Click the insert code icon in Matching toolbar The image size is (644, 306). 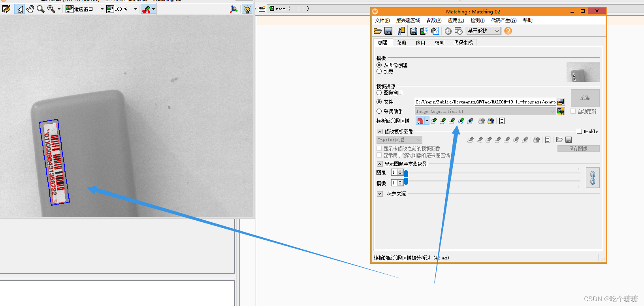pyautogui.click(x=401, y=31)
